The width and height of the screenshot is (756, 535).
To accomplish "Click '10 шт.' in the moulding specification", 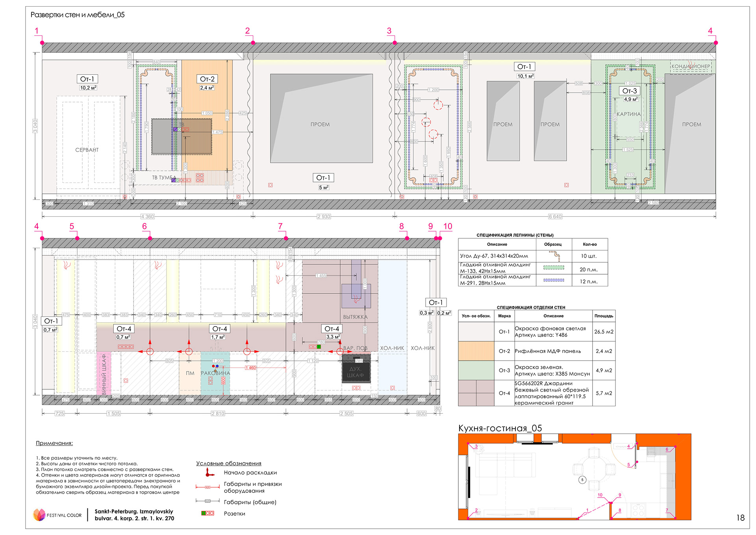I will point(589,256).
